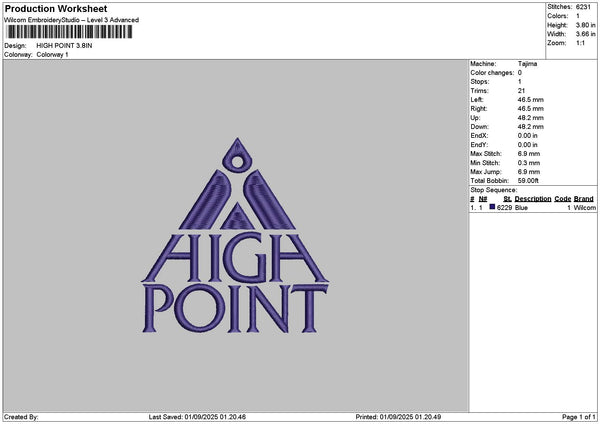Select the Max Jump value 6.9 mm
Image resolution: width=600 pixels, height=424 pixels.
point(529,172)
